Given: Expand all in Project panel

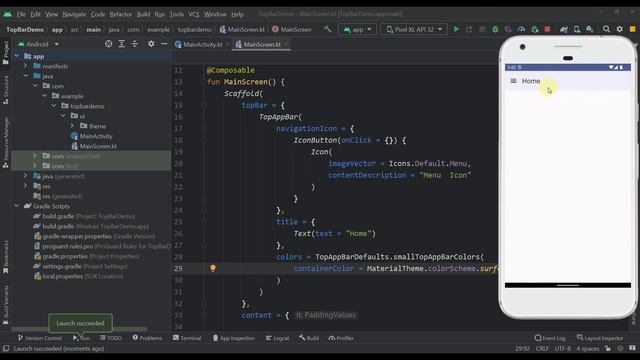Looking at the screenshot, I should [122, 44].
